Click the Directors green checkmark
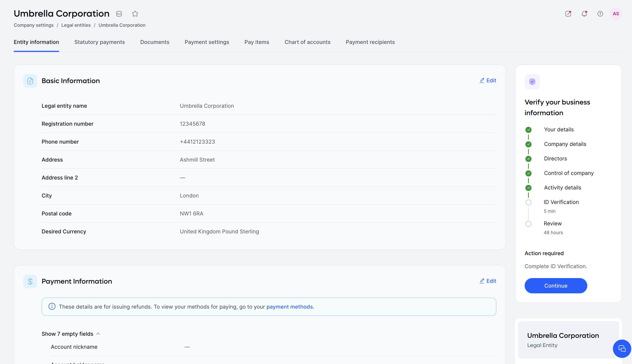Viewport: 632px width, 364px height. tap(528, 159)
